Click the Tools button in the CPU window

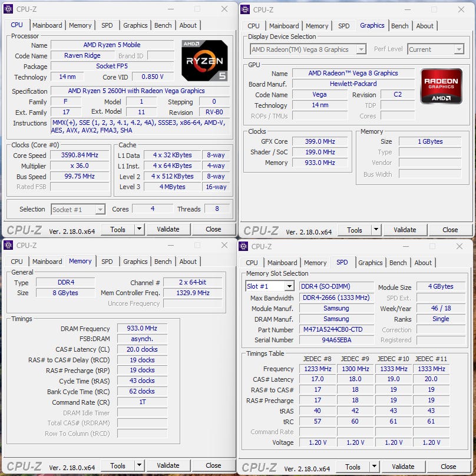click(118, 229)
